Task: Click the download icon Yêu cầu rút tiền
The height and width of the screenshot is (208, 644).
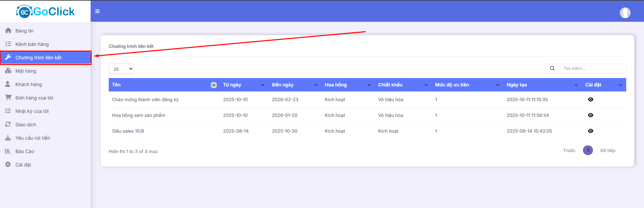Action: 8,138
